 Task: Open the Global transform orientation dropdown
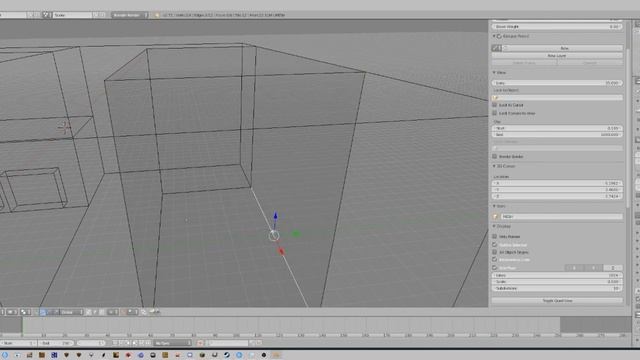71,312
